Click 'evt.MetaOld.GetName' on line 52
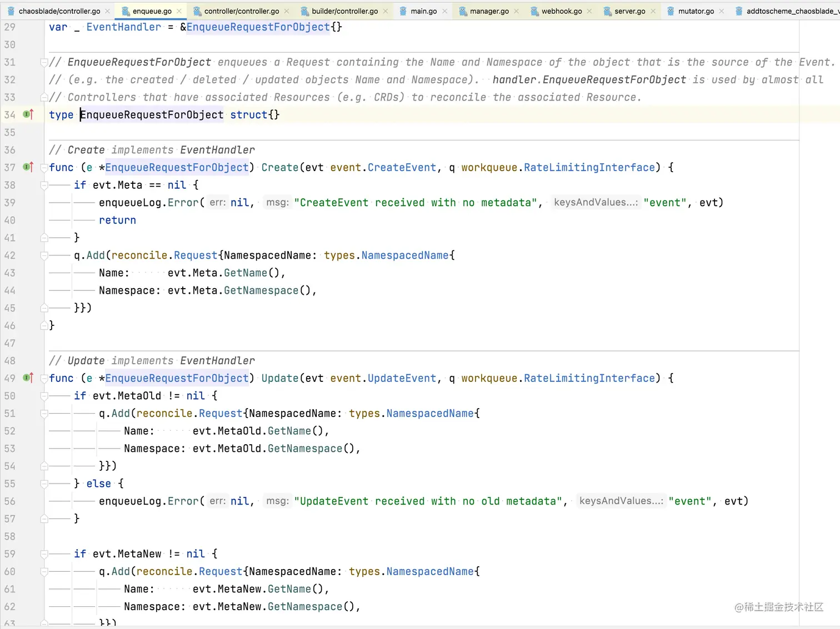Image resolution: width=840 pixels, height=629 pixels. 252,431
